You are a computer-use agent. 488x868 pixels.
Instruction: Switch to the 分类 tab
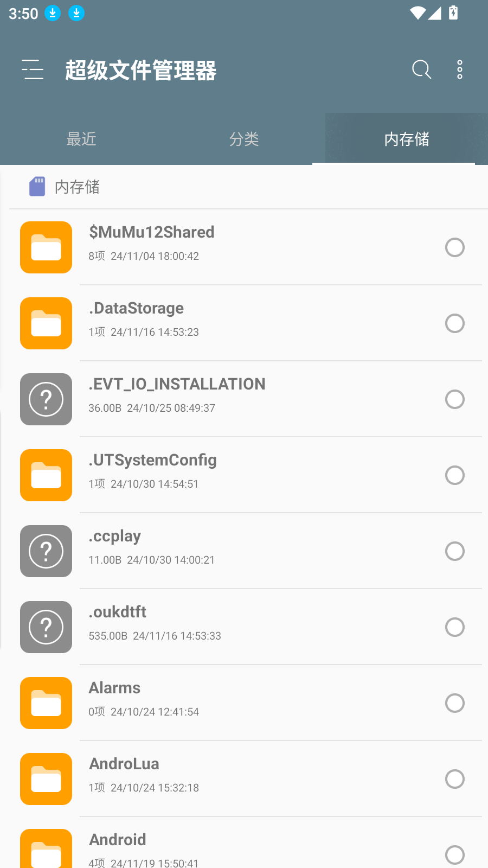click(244, 139)
